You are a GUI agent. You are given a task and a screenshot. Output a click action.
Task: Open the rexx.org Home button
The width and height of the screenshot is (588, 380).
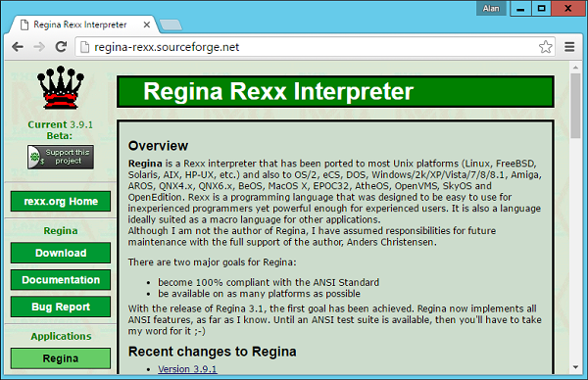coord(61,201)
